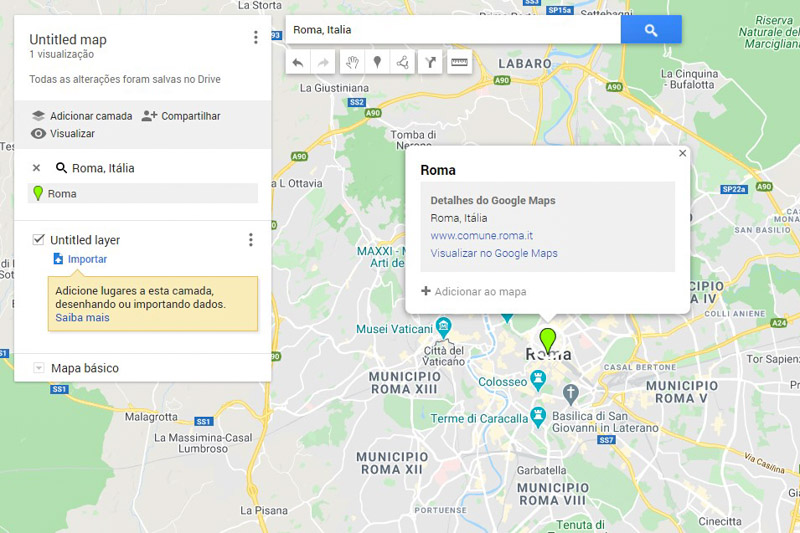Click the MUNICIPIO ROMA XIII label
The image size is (800, 533).
[x=405, y=383]
